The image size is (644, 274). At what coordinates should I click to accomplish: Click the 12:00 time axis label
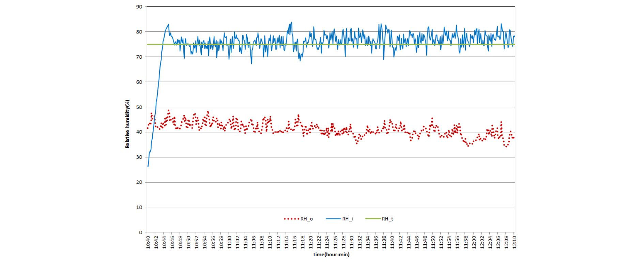pyautogui.click(x=474, y=242)
